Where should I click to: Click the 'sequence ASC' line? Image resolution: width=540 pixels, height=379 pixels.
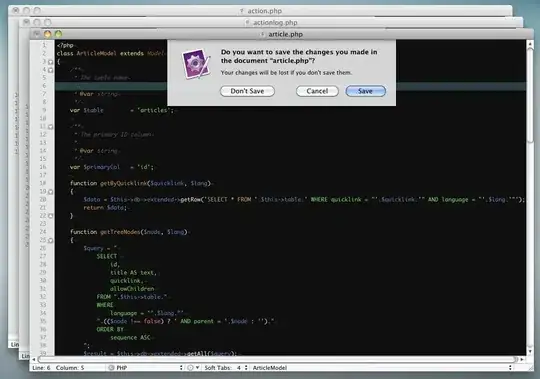(130, 338)
